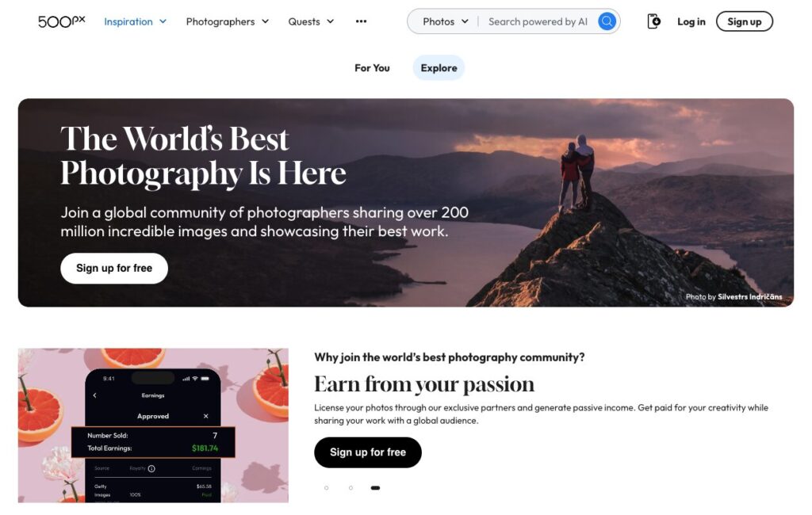Open the app download icon
The width and height of the screenshot is (812, 515).
pyautogui.click(x=653, y=21)
